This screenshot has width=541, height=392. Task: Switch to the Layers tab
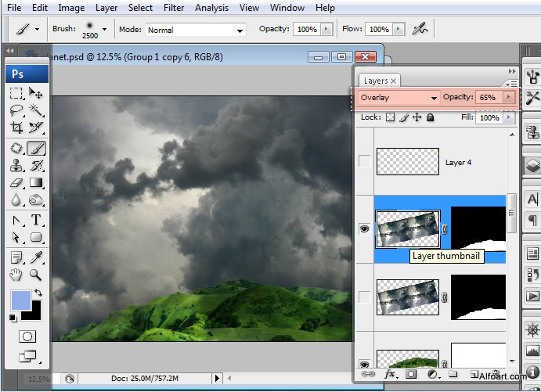tap(376, 81)
